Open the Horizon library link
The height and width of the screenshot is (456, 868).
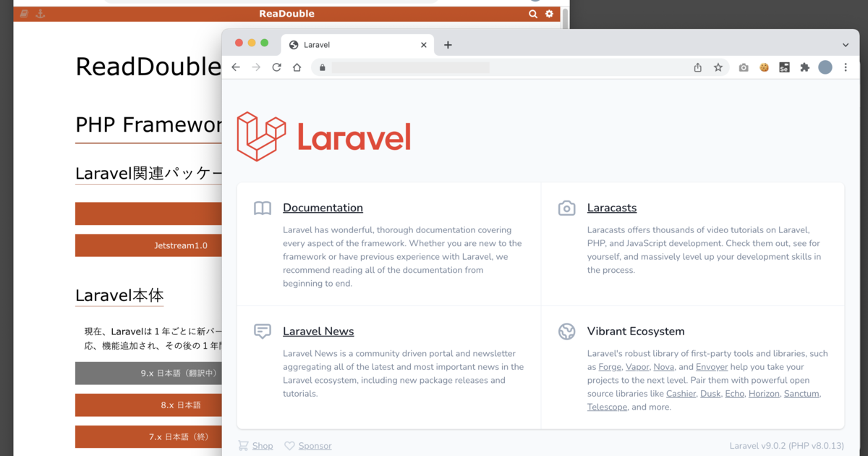tap(764, 394)
